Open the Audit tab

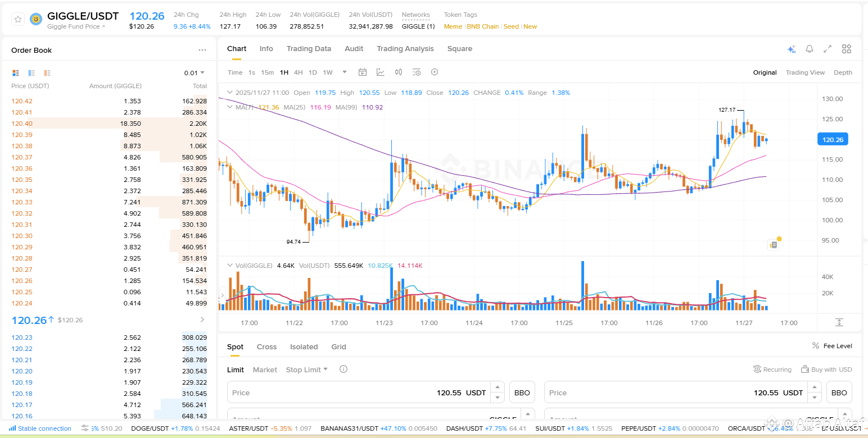(x=354, y=49)
